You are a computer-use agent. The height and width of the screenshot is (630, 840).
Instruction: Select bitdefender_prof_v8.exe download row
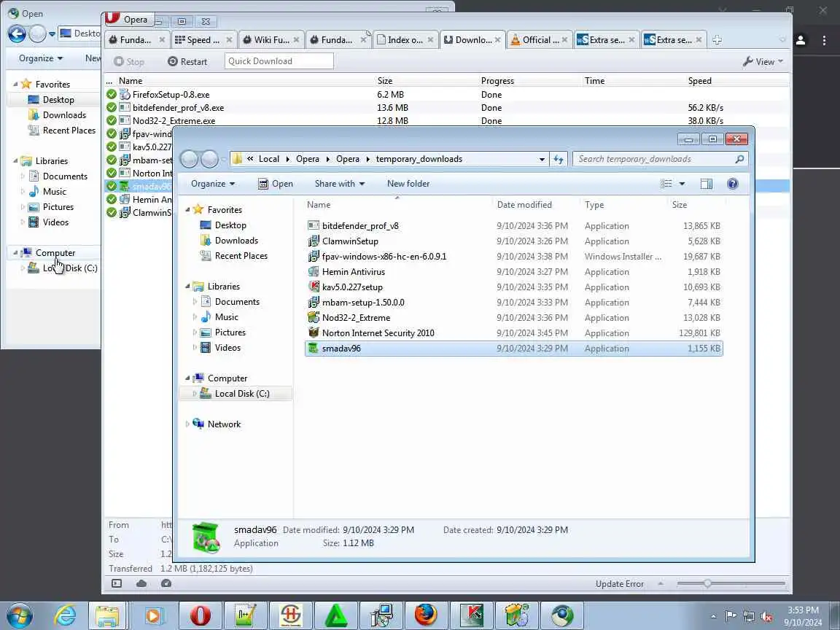[447, 108]
